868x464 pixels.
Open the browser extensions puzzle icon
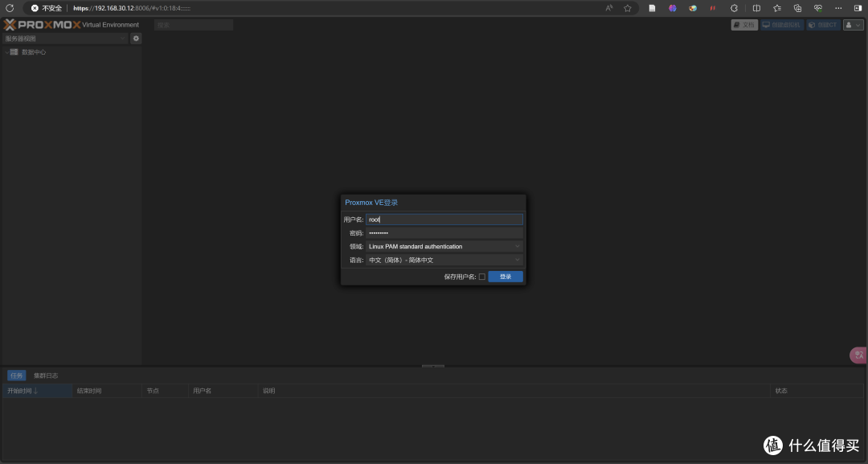[x=734, y=8]
